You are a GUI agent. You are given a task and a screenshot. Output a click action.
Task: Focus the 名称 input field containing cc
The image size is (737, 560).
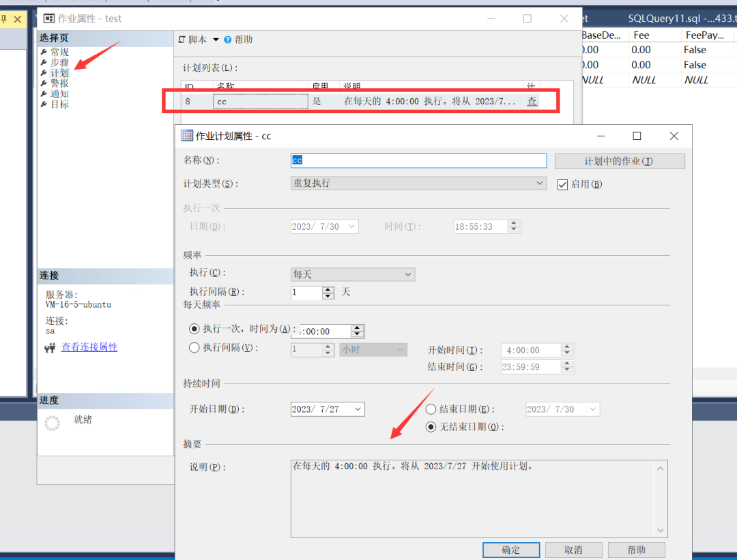418,161
